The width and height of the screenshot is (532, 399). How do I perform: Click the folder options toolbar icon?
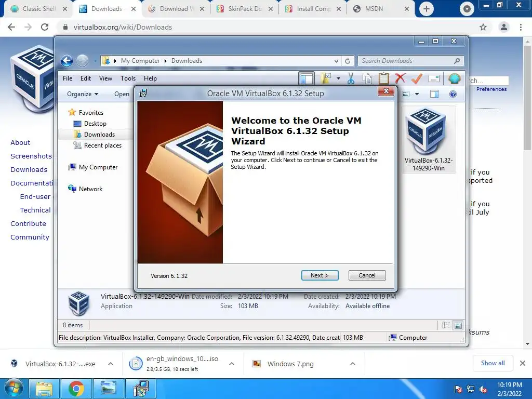pyautogui.click(x=326, y=78)
